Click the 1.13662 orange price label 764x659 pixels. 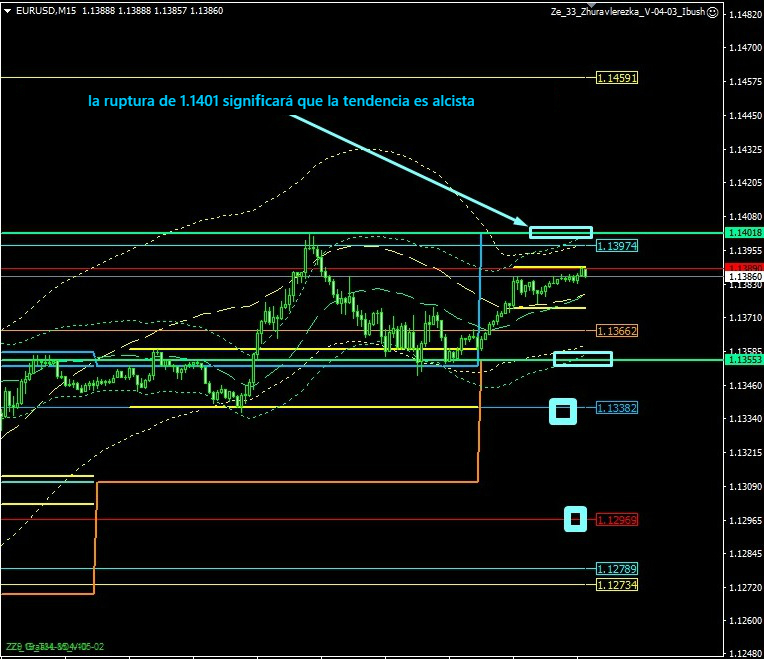[616, 330]
